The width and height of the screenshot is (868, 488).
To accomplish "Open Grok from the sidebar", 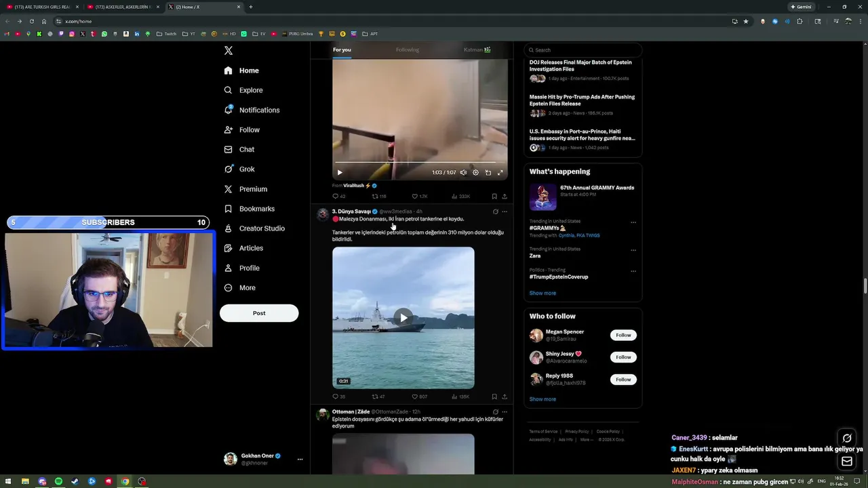I will click(239, 169).
